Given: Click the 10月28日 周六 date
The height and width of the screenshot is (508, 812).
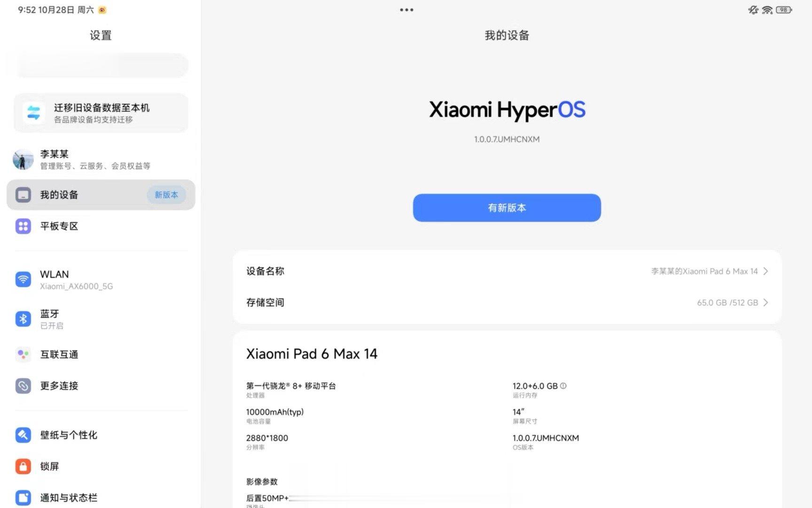Looking at the screenshot, I should pyautogui.click(x=66, y=10).
